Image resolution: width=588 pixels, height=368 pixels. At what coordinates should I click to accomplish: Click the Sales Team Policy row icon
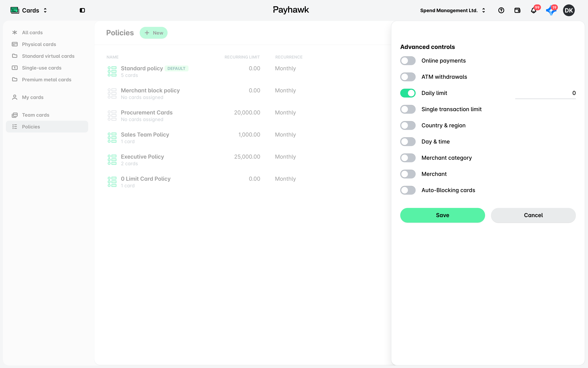(x=112, y=138)
